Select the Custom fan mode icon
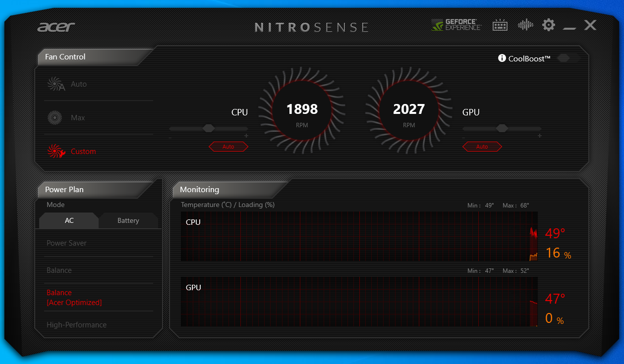The image size is (624, 364). coord(56,152)
